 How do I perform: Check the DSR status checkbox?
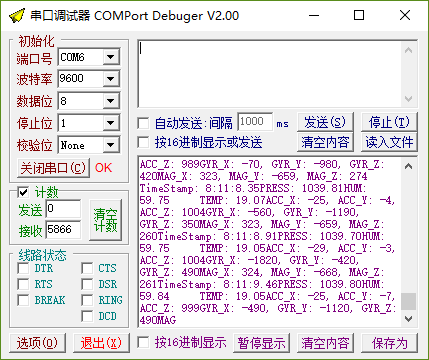87,284
